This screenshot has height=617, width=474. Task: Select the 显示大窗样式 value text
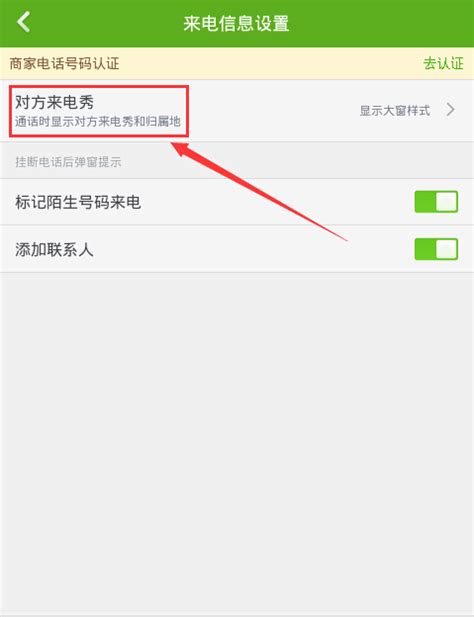(x=395, y=111)
